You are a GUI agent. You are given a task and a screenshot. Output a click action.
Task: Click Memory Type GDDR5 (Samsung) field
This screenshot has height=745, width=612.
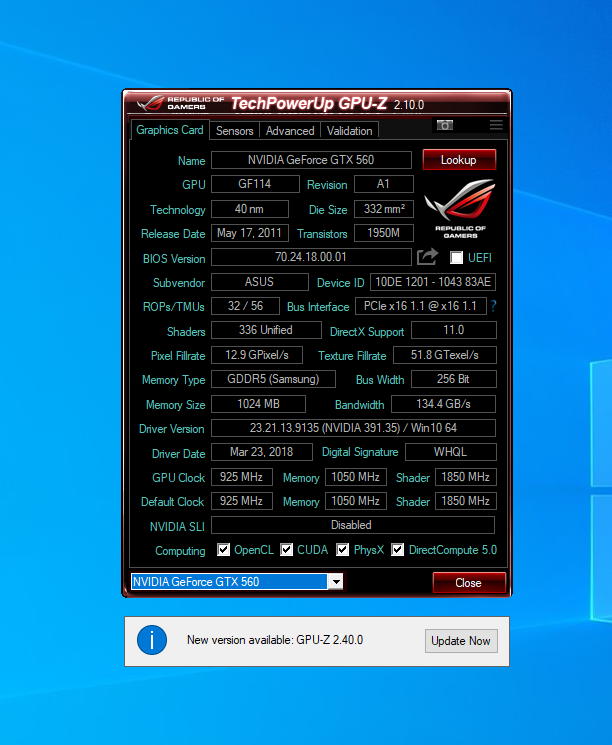(273, 379)
